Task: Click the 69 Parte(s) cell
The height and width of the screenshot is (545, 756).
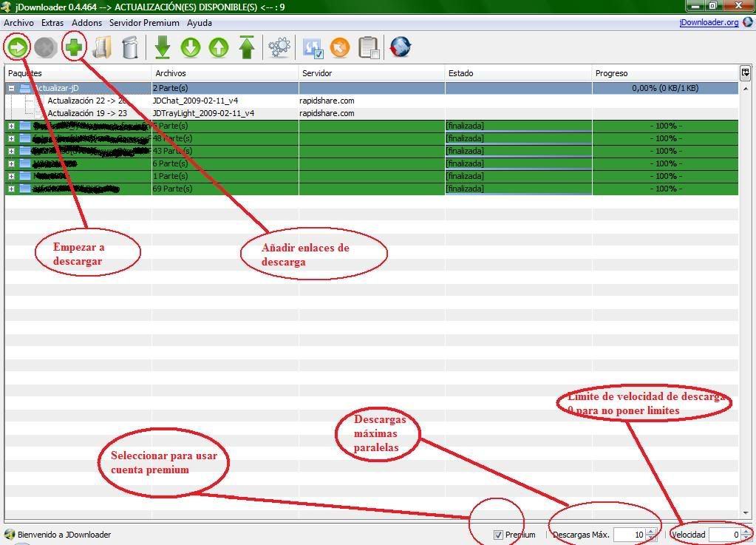Action: 225,189
